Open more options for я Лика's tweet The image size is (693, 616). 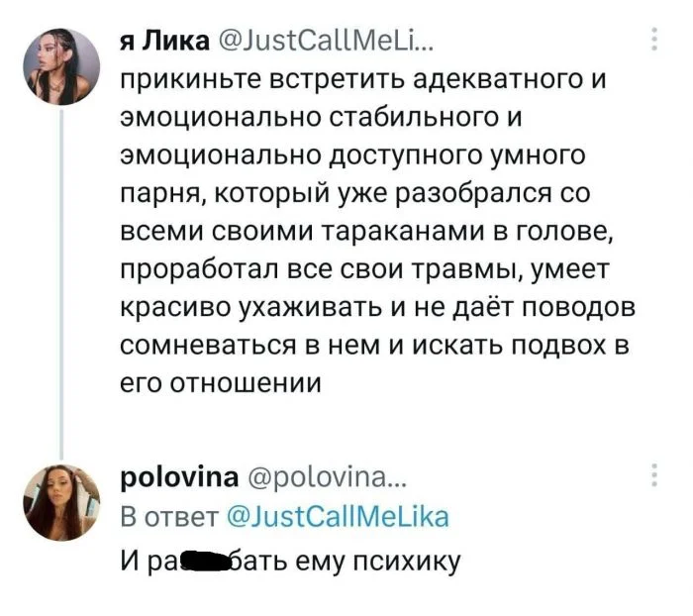(x=653, y=38)
